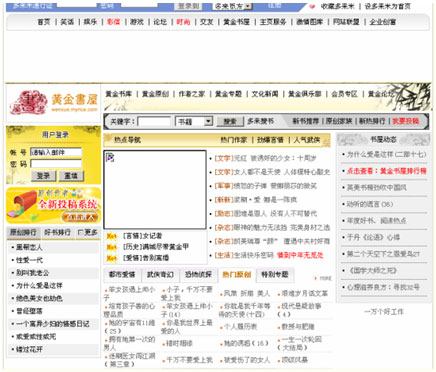Click the red mailbox submission banner
The height and width of the screenshot is (372, 436).
point(53,206)
